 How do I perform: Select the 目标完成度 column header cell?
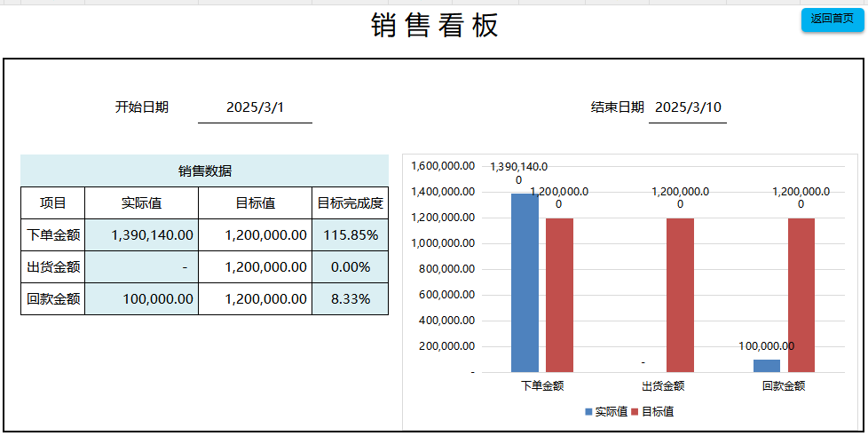351,203
